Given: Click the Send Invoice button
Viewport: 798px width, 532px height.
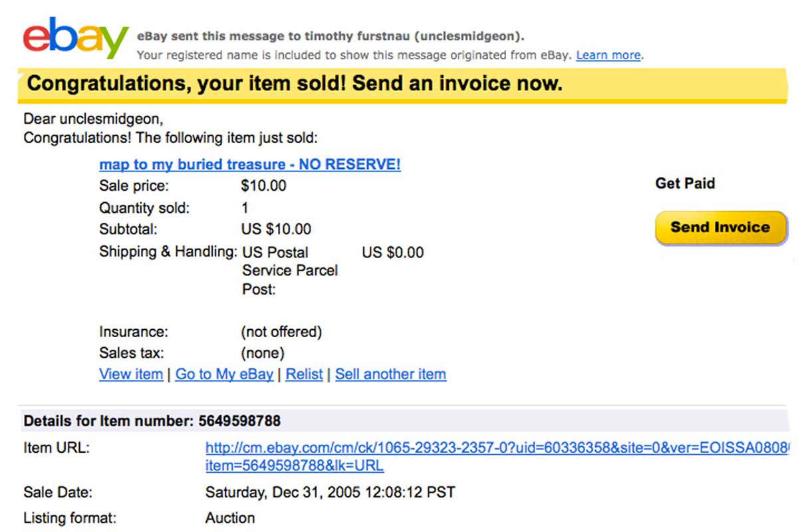Looking at the screenshot, I should coord(721,227).
